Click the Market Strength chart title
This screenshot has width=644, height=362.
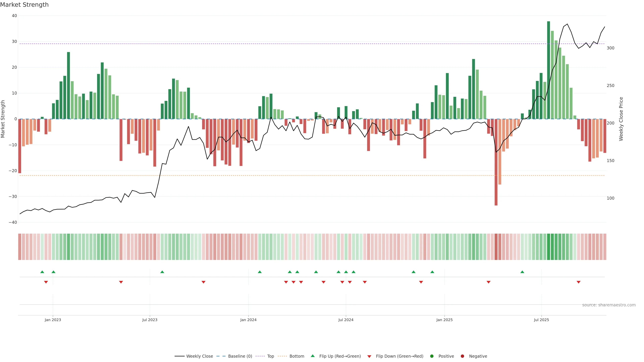[24, 5]
